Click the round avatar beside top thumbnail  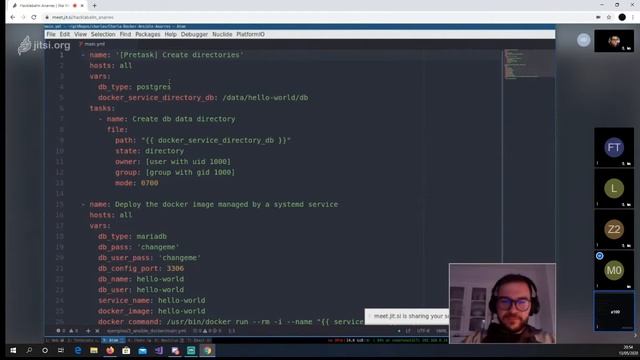[584, 40]
